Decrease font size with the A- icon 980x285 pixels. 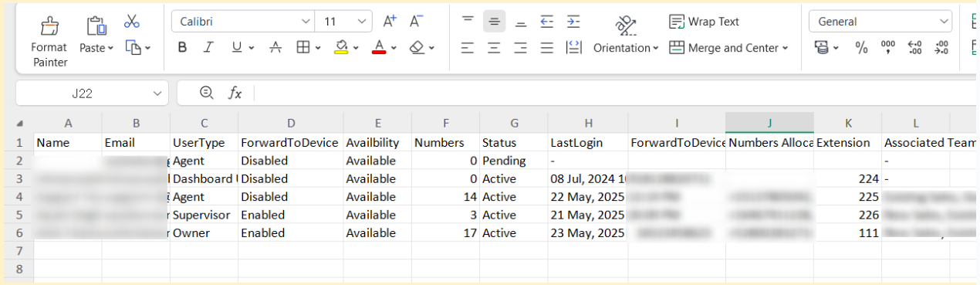point(416,21)
